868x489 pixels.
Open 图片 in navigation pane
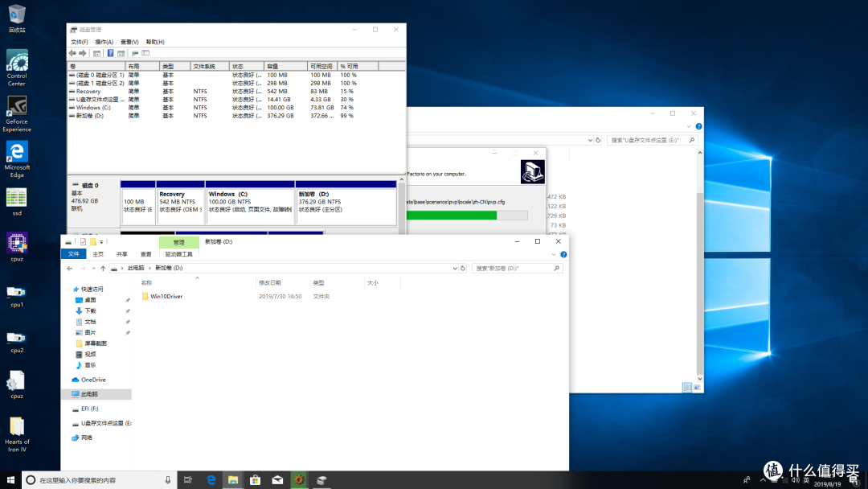pos(90,333)
